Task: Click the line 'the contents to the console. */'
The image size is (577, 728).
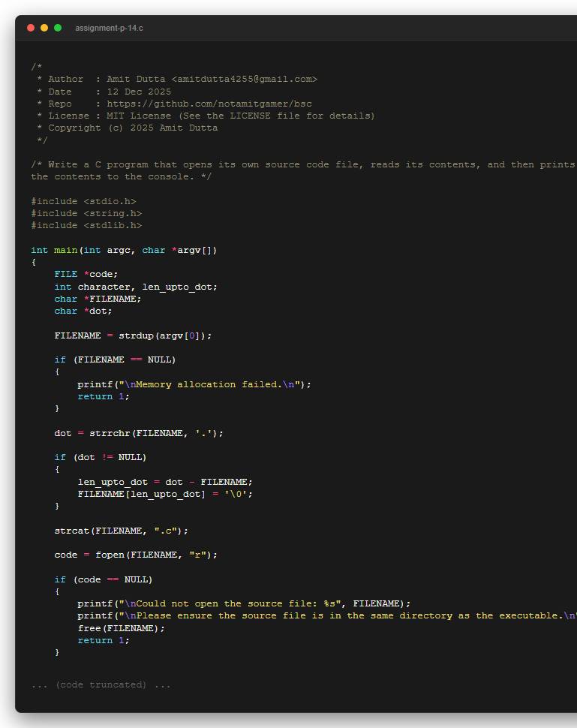Action: (121, 177)
